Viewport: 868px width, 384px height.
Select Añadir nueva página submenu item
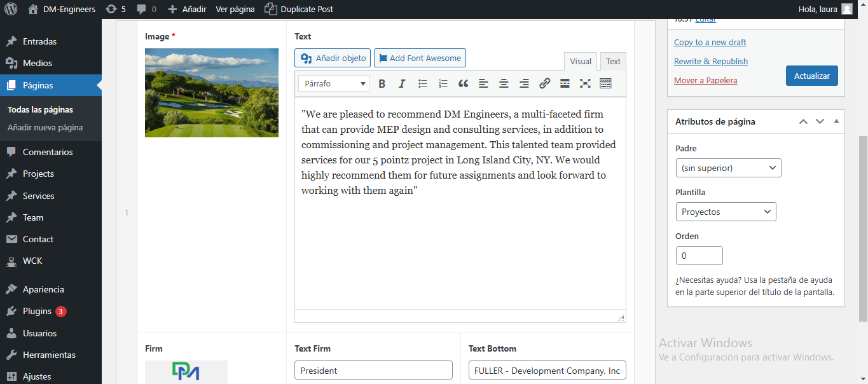[x=45, y=127]
